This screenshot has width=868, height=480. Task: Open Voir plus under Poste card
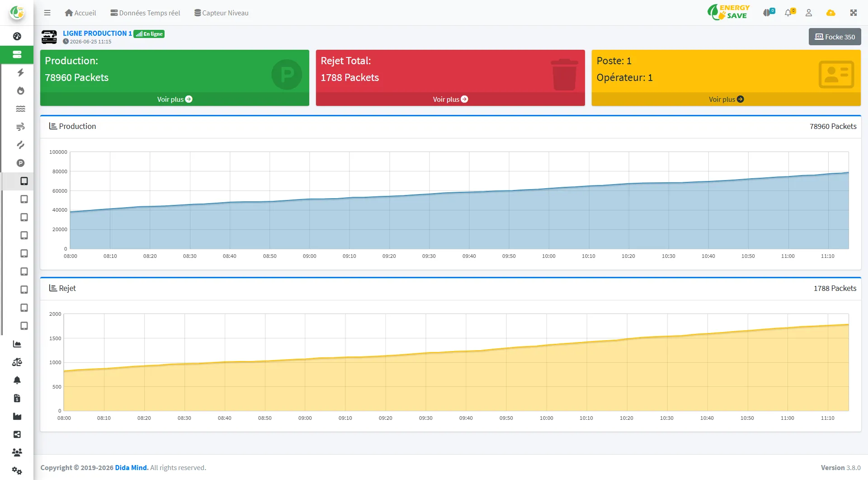tap(726, 99)
